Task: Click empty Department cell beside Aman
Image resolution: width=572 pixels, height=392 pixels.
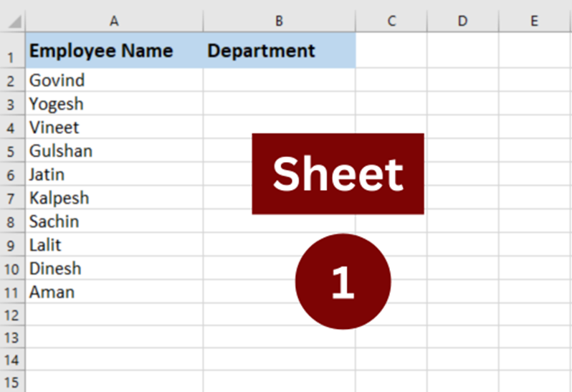Action: (279, 292)
